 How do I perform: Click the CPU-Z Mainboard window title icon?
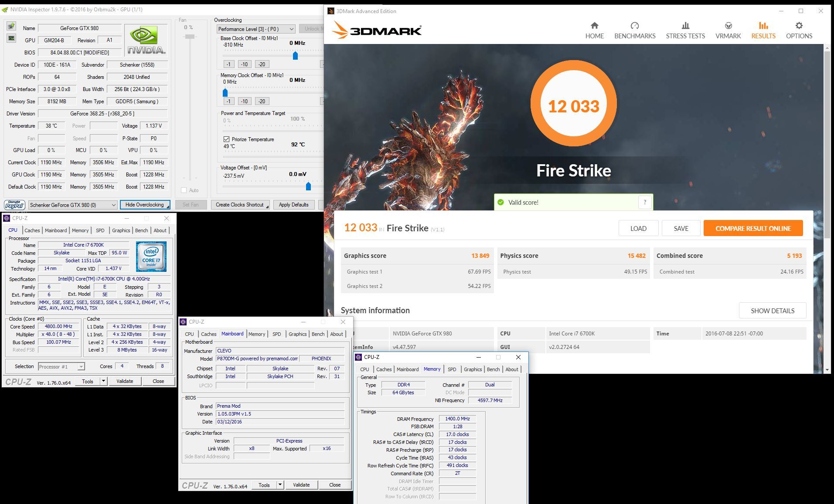(183, 322)
